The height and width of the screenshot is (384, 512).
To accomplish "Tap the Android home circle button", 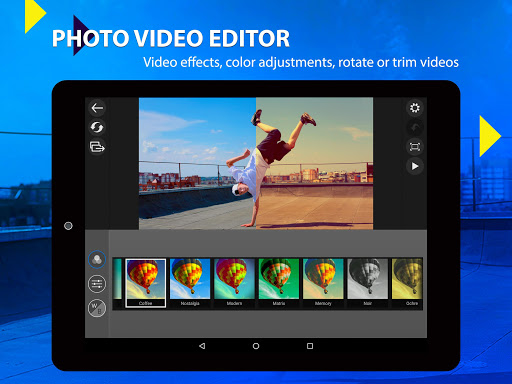I will click(x=256, y=346).
